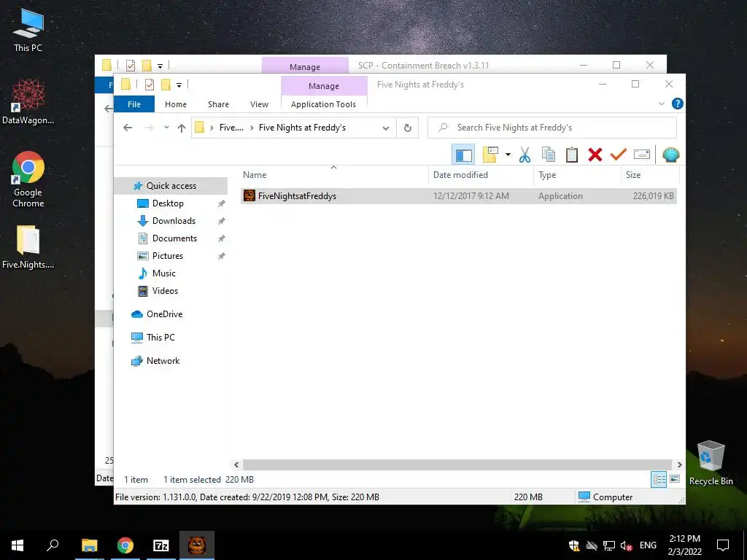Click the Properties icon in the front window's quick access toolbar
Image resolution: width=747 pixels, height=560 pixels.
coord(149,85)
